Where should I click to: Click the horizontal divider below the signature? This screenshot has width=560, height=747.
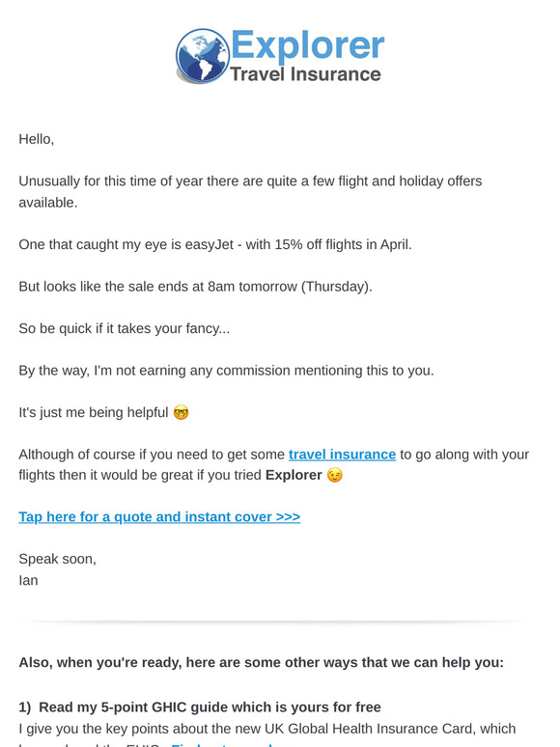(271, 622)
